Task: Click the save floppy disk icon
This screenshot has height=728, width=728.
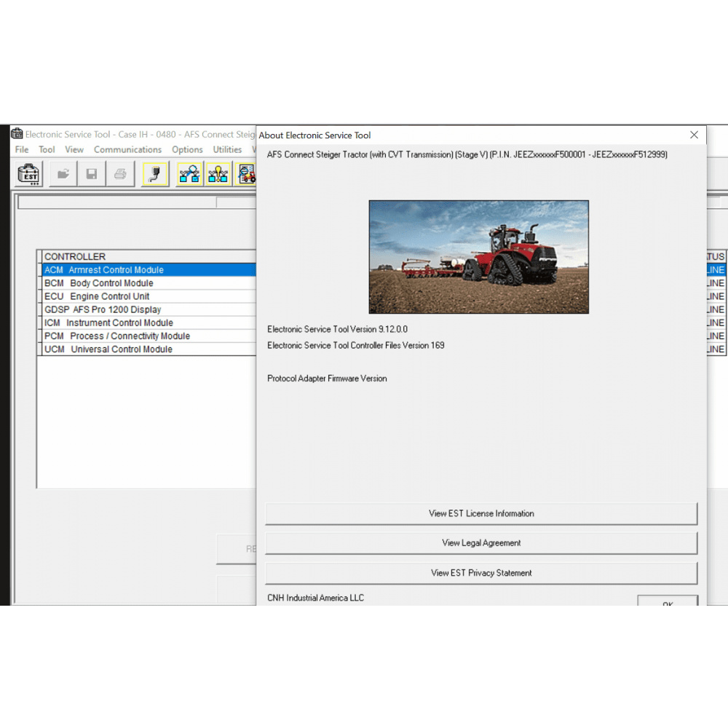Action: [92, 174]
